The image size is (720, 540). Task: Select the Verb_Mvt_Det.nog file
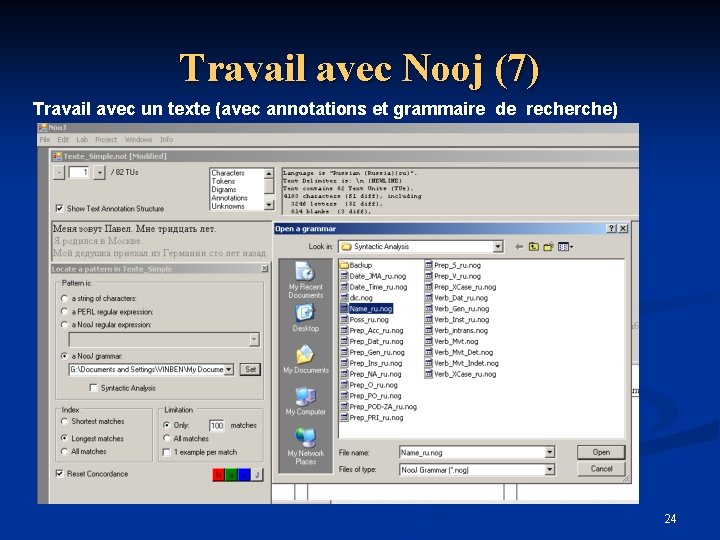[459, 352]
